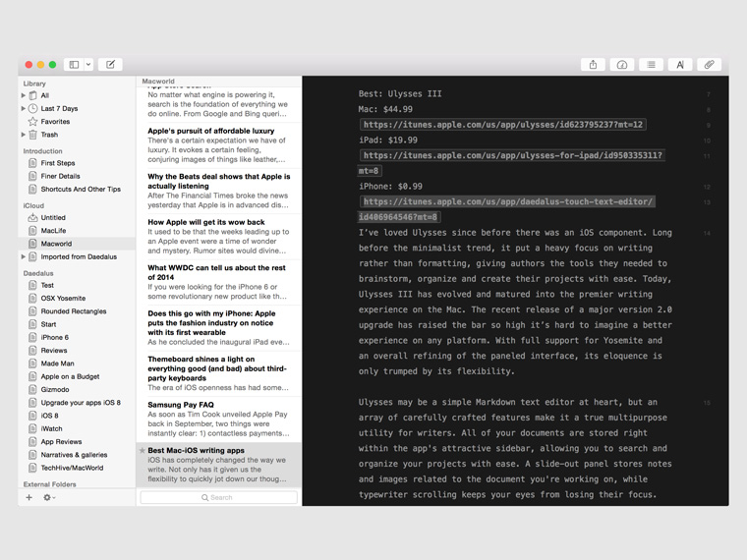Open the view layout dropdown arrow
Image resolution: width=747 pixels, height=560 pixels.
click(88, 65)
